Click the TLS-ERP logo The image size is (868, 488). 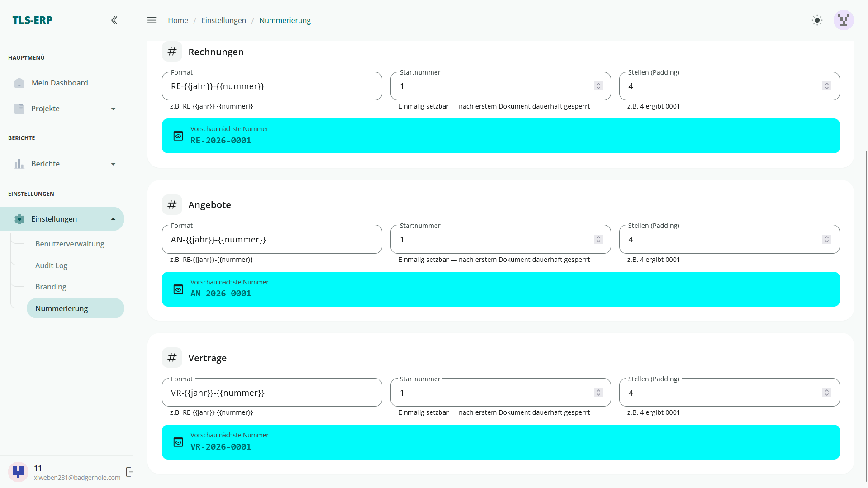[x=33, y=20]
